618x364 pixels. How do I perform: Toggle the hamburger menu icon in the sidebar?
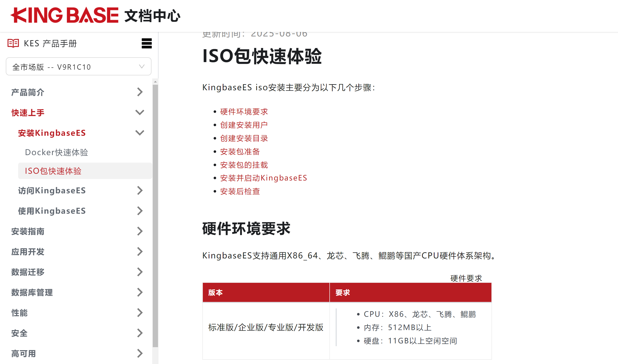click(147, 43)
